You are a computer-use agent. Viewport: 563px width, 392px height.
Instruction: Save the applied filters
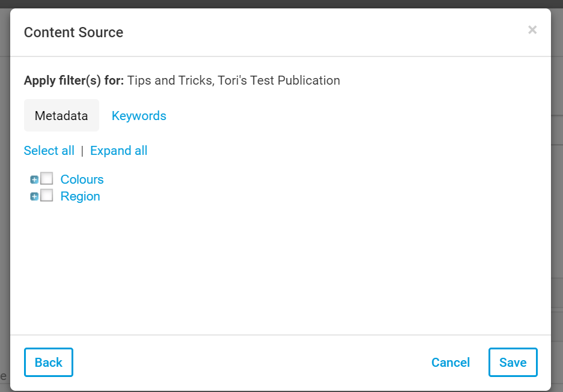pos(513,363)
